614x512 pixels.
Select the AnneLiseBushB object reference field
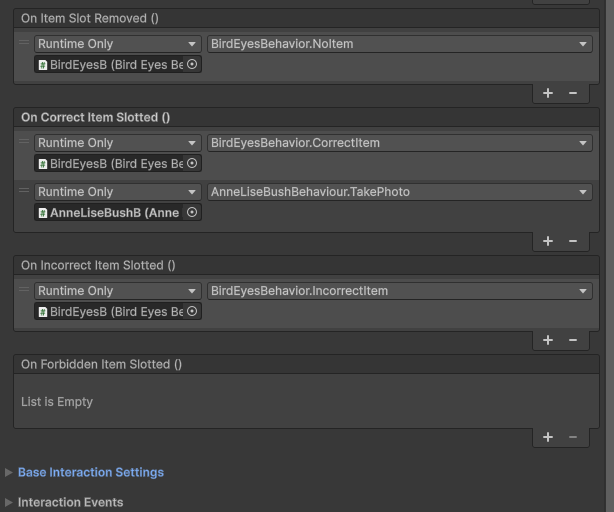click(112, 212)
